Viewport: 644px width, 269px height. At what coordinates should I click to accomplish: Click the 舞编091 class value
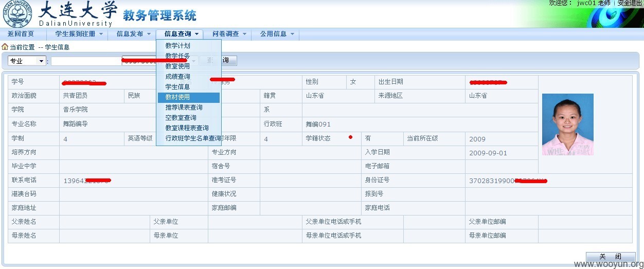click(x=318, y=124)
